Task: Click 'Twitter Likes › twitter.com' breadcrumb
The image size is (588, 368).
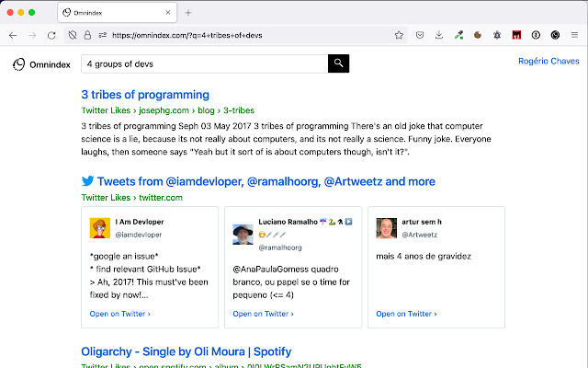Action: (x=132, y=198)
